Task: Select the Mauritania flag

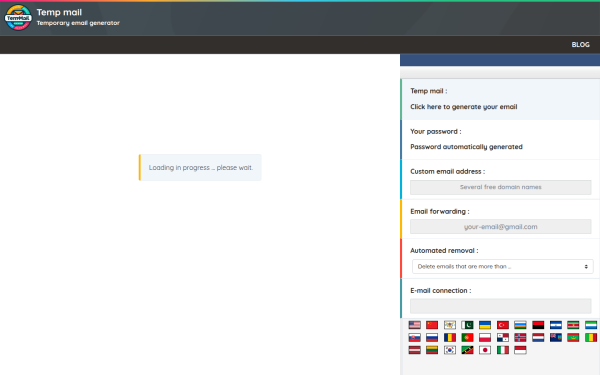Action: pos(573,338)
